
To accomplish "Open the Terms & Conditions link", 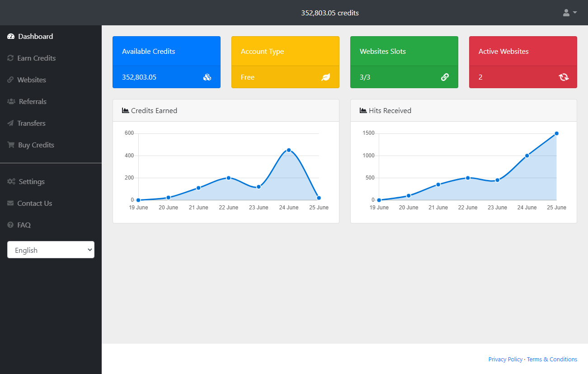I will [x=552, y=360].
